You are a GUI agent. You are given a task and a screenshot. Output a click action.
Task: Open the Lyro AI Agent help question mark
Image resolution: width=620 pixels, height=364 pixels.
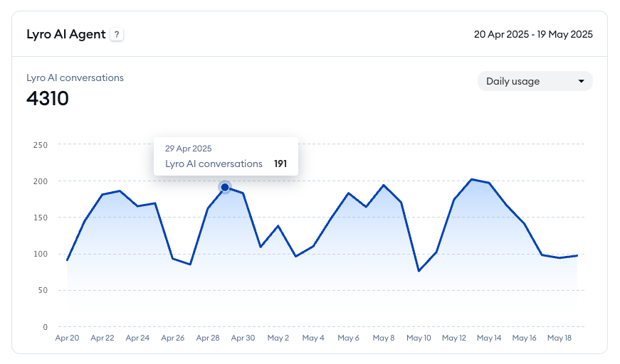(117, 34)
